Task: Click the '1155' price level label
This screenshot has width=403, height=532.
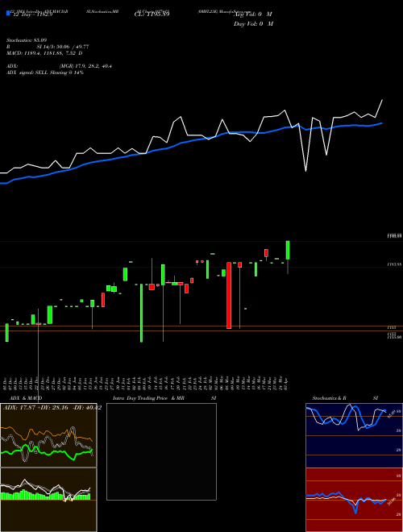Action: click(x=392, y=328)
